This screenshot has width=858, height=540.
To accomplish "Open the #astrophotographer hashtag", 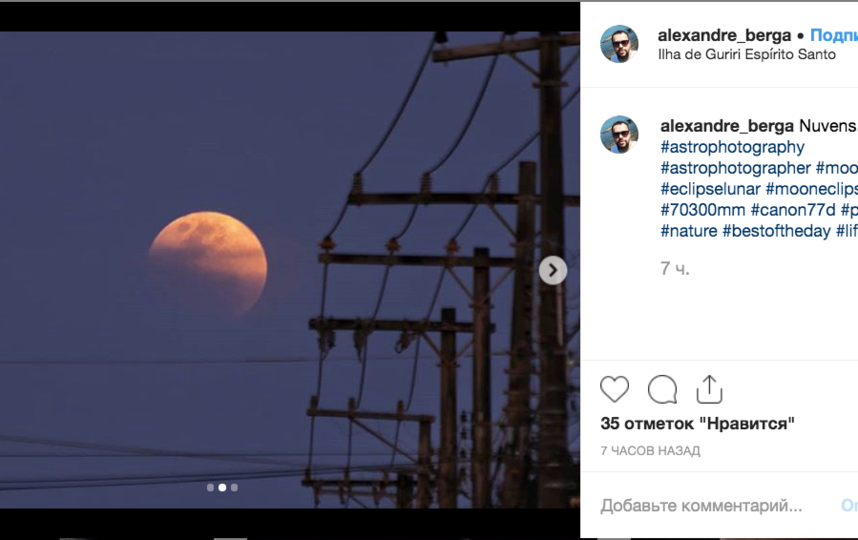I will pos(735,168).
